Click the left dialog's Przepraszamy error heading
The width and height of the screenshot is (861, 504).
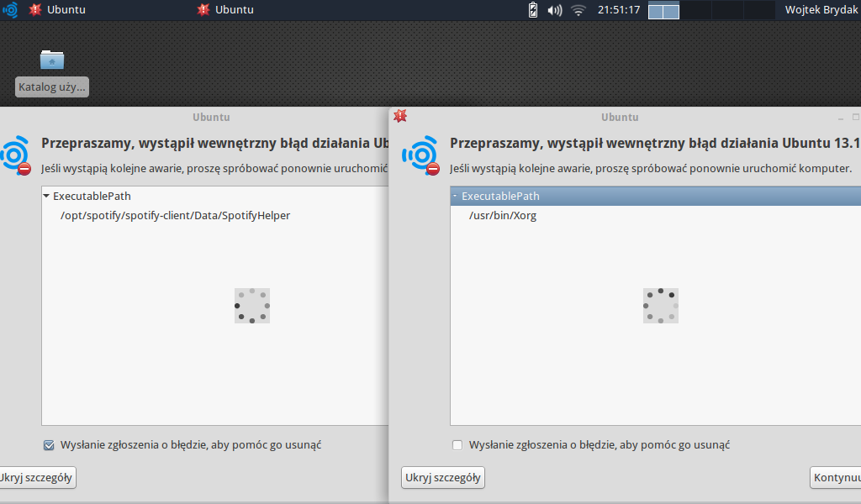(214, 143)
